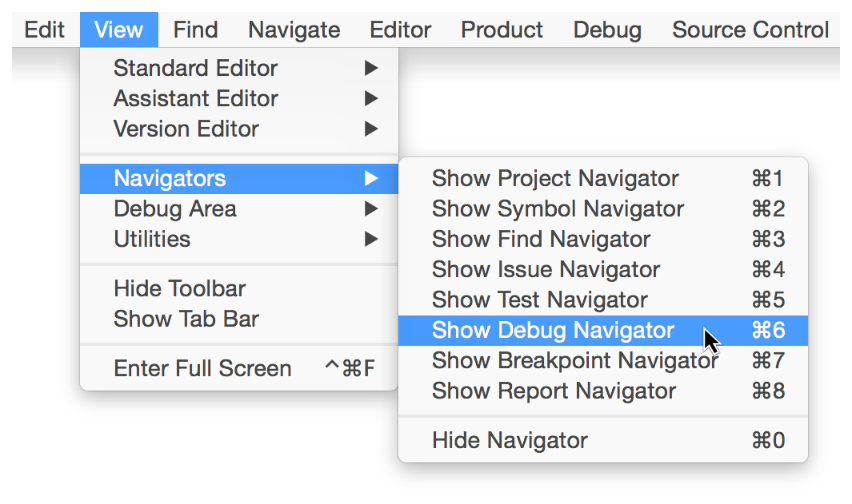Open the Find menu
852x504 pixels.
tap(195, 30)
